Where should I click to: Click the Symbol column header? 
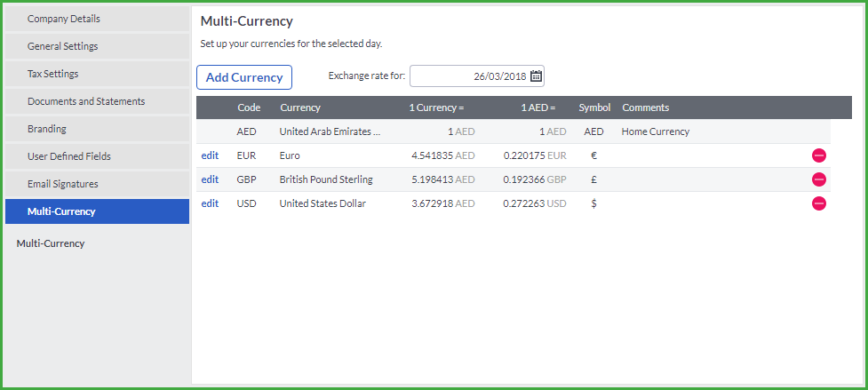pyautogui.click(x=594, y=107)
